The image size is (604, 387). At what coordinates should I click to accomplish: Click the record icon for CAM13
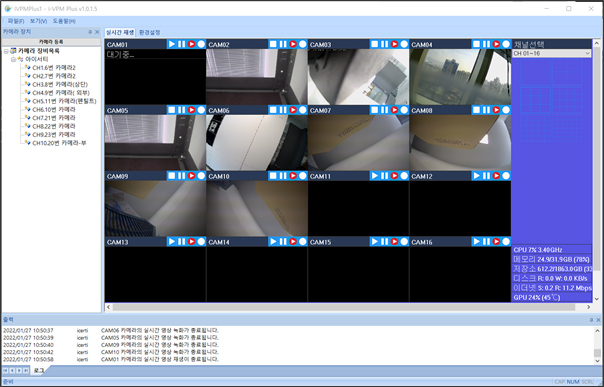pos(191,242)
